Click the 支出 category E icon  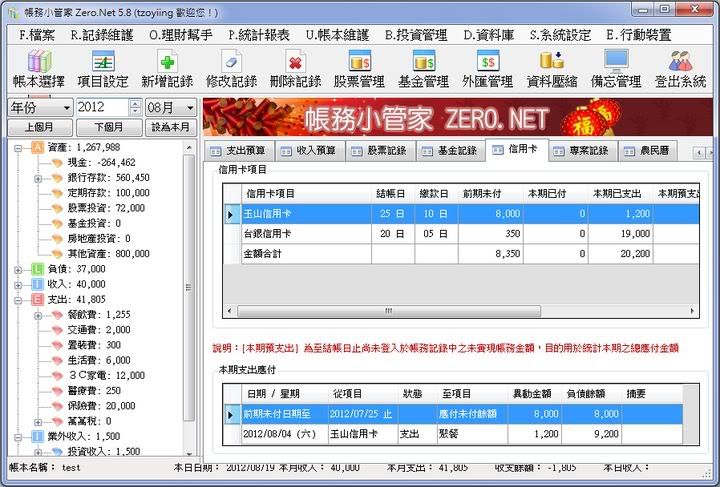point(38,299)
